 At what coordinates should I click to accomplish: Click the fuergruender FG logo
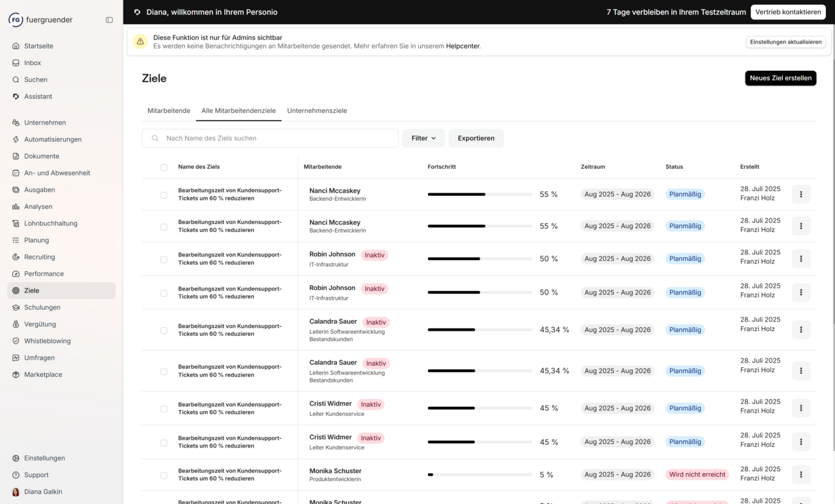(15, 20)
